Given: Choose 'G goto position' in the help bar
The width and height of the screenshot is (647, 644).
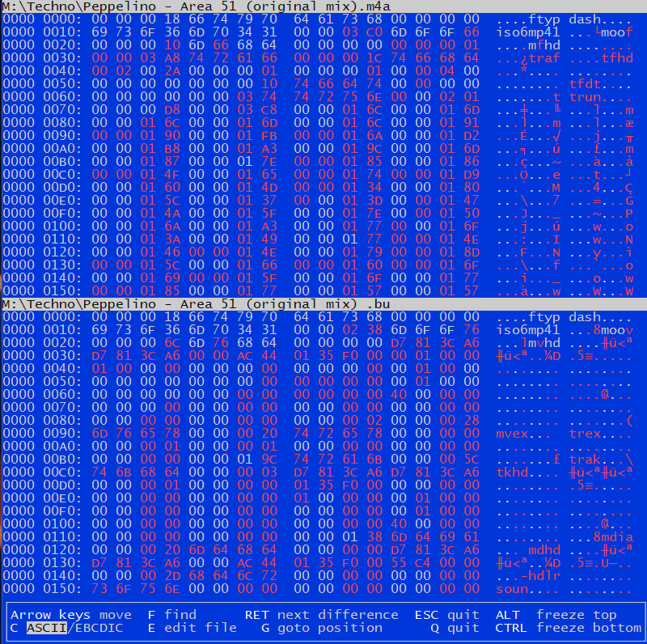Looking at the screenshot, I should click(322, 628).
